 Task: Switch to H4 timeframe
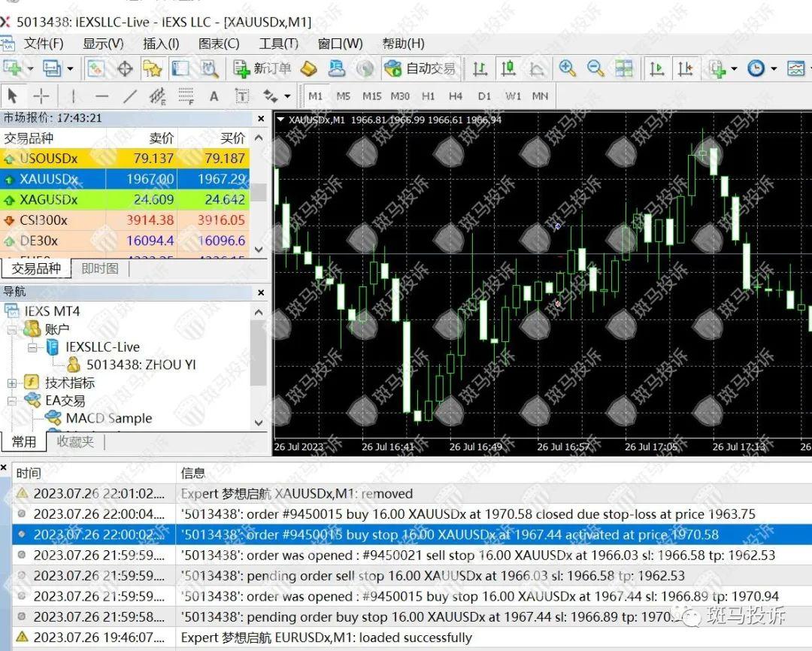click(x=456, y=95)
